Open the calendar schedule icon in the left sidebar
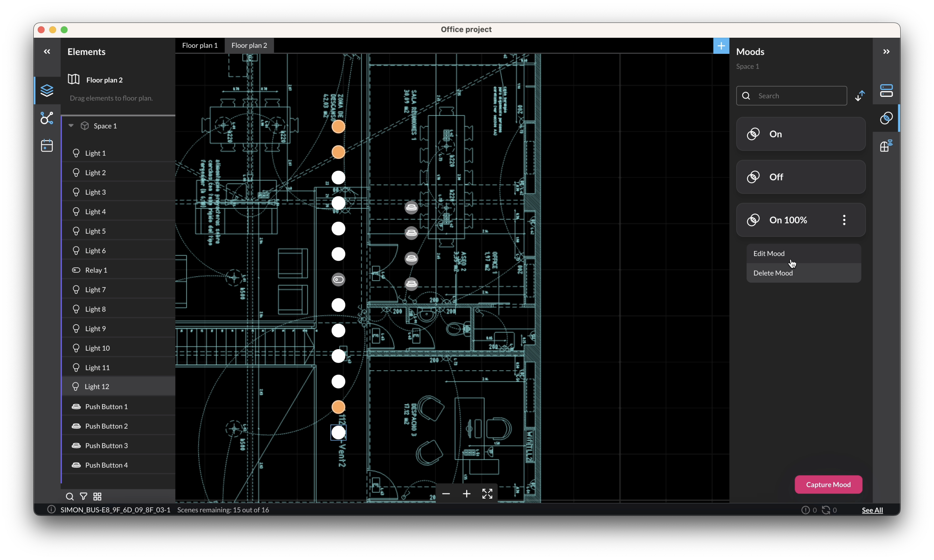The height and width of the screenshot is (560, 934). pyautogui.click(x=47, y=146)
